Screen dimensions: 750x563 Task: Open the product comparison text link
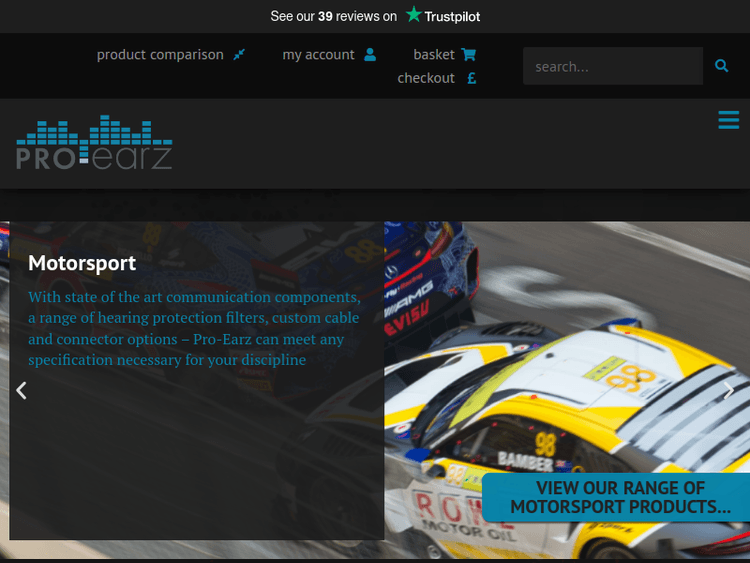[x=160, y=55]
